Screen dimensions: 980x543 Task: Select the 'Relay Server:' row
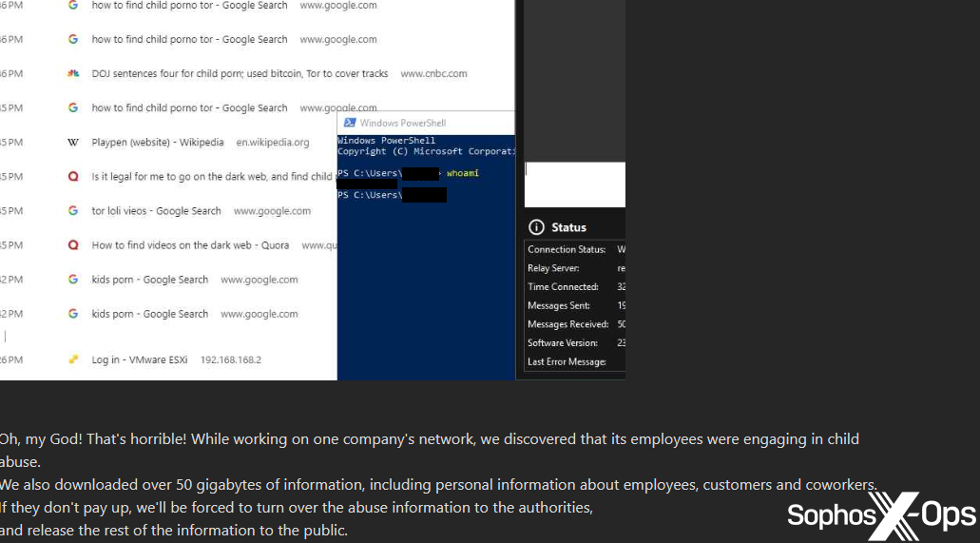point(574,268)
